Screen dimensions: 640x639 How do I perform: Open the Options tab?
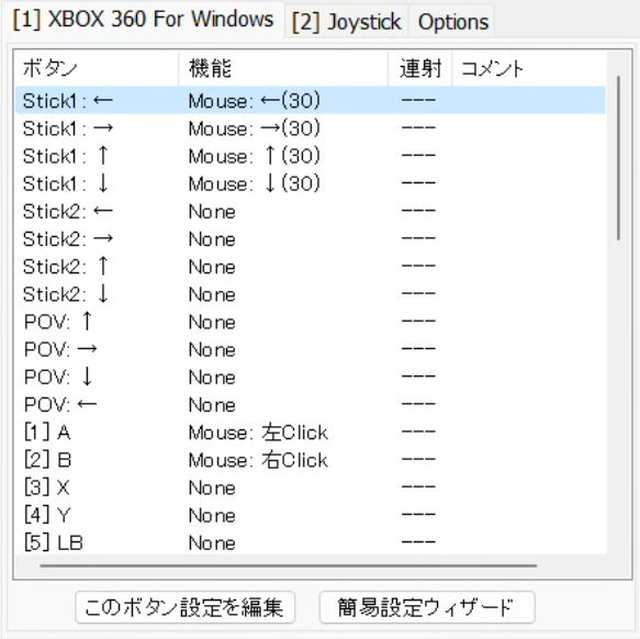pyautogui.click(x=453, y=21)
